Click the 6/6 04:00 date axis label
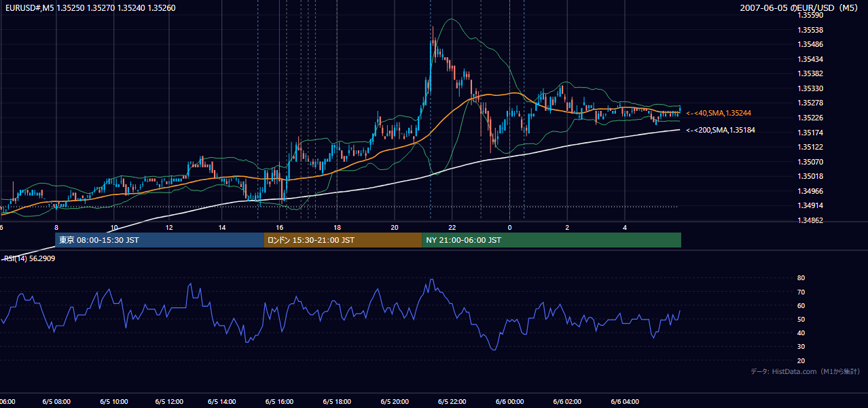Screen dimensions: 868x408 pyautogui.click(x=624, y=402)
